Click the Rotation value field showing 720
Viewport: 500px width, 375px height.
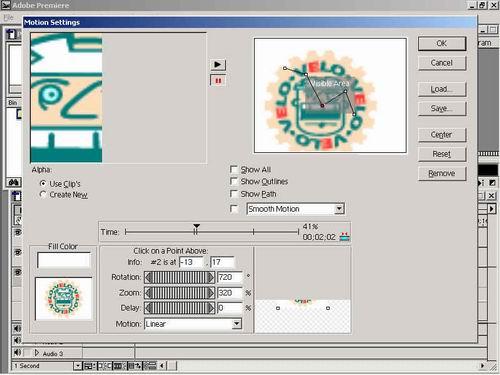tap(229, 277)
